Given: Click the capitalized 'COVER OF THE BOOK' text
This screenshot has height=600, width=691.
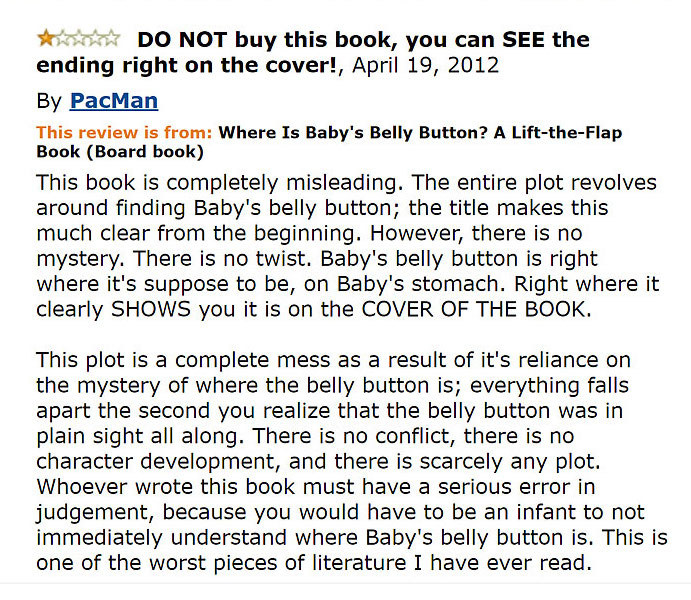Looking at the screenshot, I should coord(476,309).
